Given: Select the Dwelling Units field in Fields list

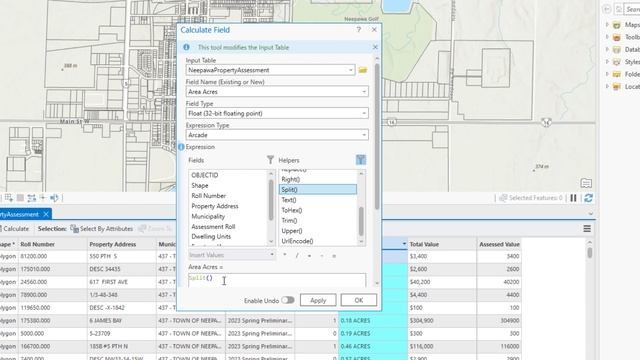Looking at the screenshot, I should (x=211, y=236).
